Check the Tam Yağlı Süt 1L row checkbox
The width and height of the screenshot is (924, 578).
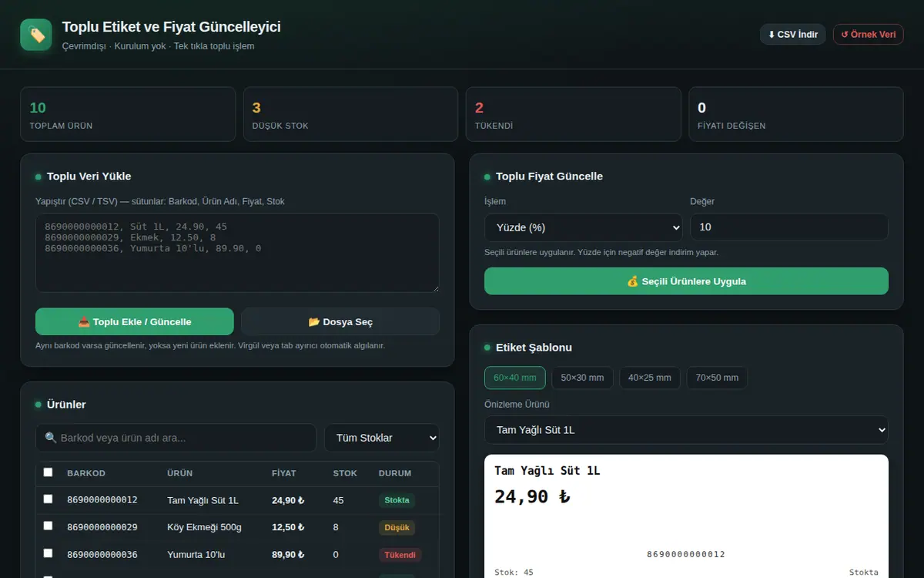click(x=48, y=499)
